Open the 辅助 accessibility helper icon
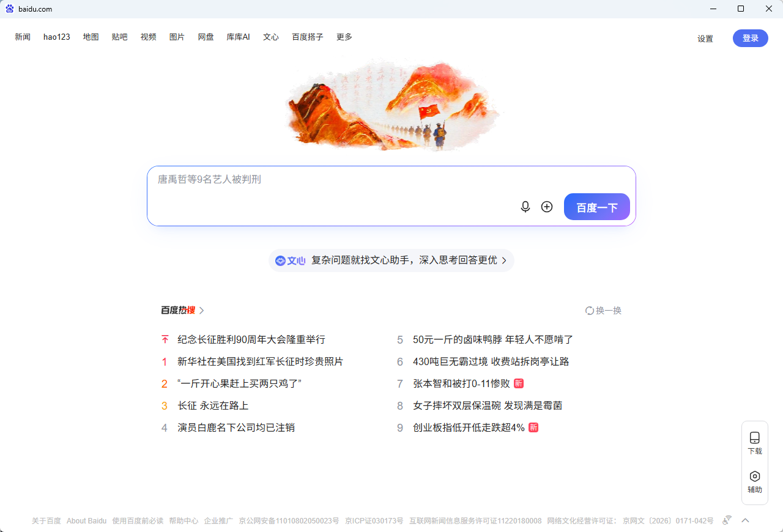Viewport: 783px width, 532px height. pyautogui.click(x=755, y=476)
